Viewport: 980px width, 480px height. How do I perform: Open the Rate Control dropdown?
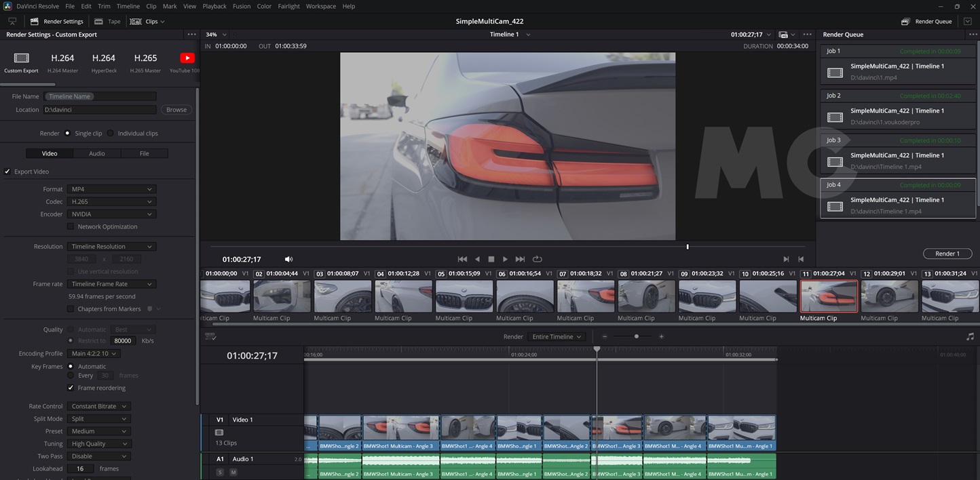click(98, 406)
